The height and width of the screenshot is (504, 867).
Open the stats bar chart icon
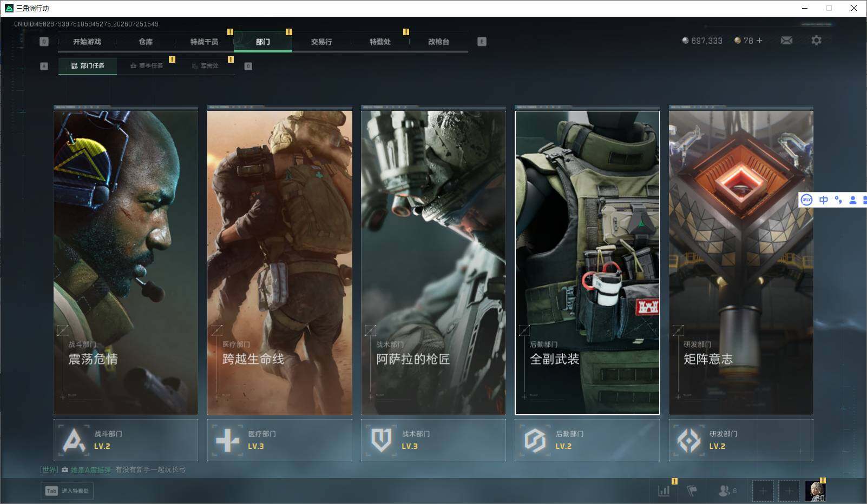[664, 490]
